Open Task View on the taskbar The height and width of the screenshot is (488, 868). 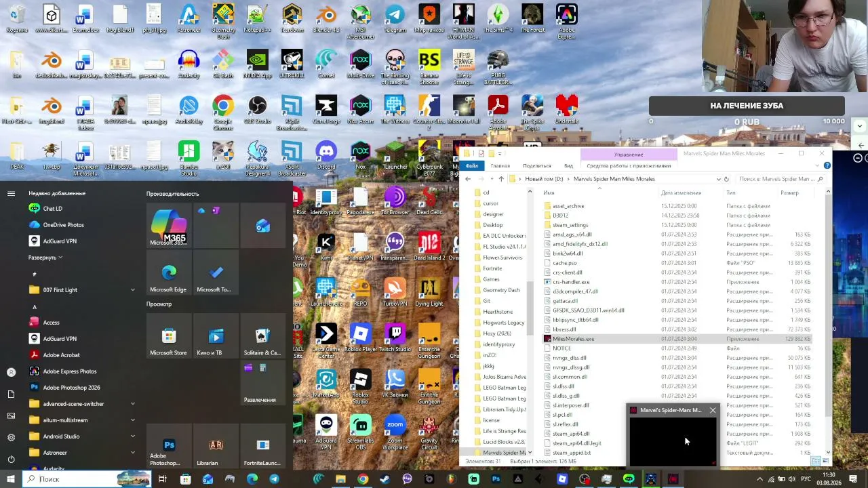point(163,479)
